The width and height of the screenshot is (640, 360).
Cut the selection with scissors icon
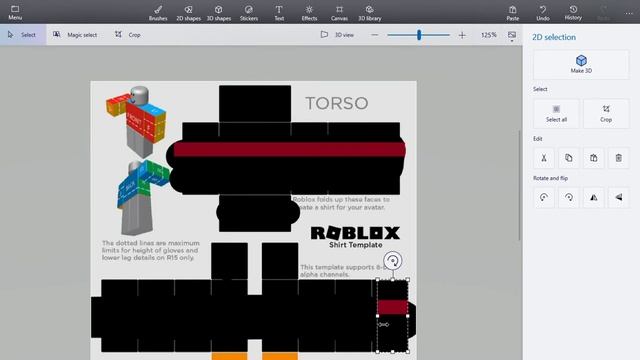point(544,158)
